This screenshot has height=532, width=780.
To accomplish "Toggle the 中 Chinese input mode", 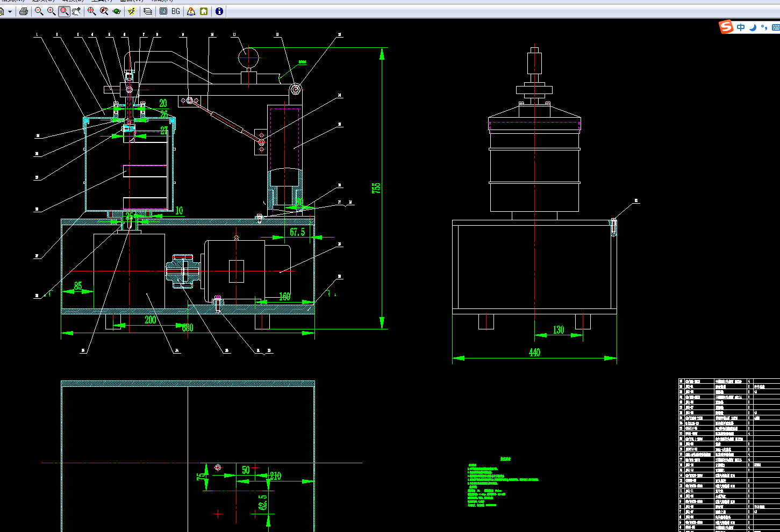I will coord(741,27).
